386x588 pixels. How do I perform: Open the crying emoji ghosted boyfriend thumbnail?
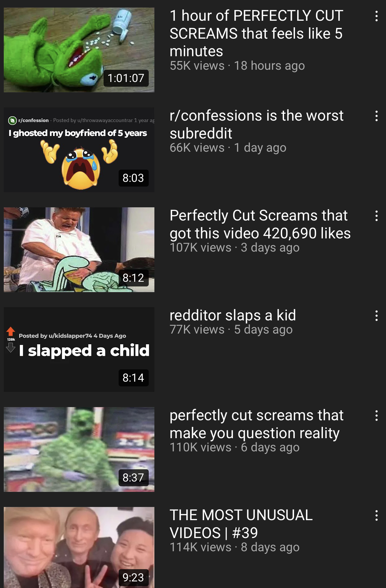click(79, 150)
